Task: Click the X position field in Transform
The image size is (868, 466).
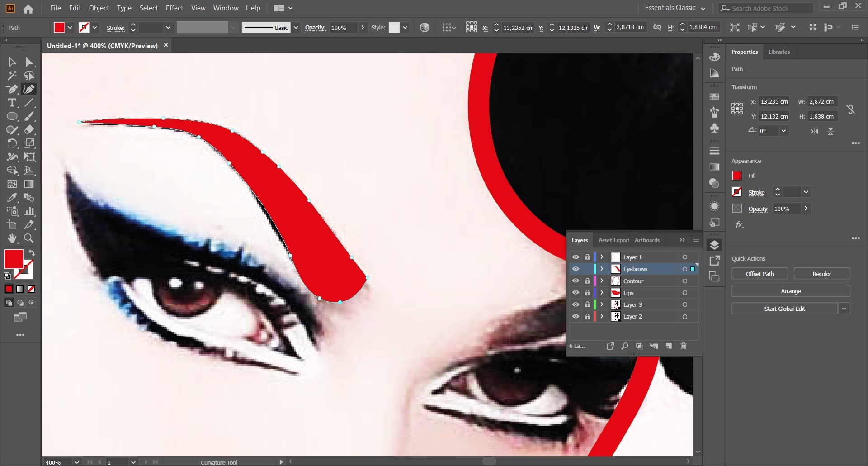Action: pyautogui.click(x=774, y=102)
